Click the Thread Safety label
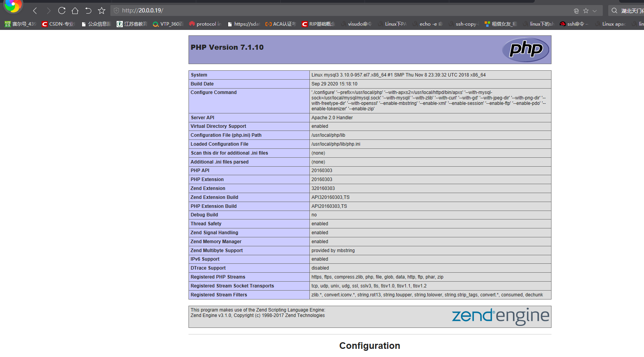The height and width of the screenshot is (357, 644). (206, 224)
